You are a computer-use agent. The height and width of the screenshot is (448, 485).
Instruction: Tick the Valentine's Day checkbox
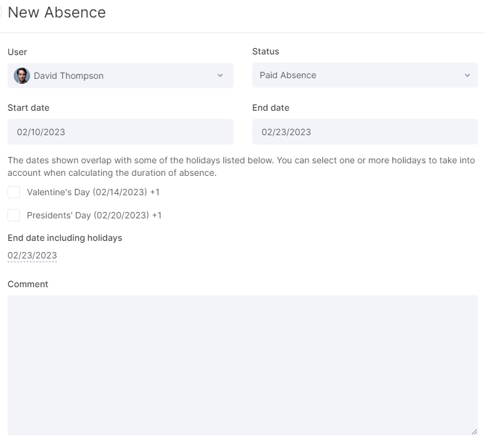pyautogui.click(x=14, y=192)
